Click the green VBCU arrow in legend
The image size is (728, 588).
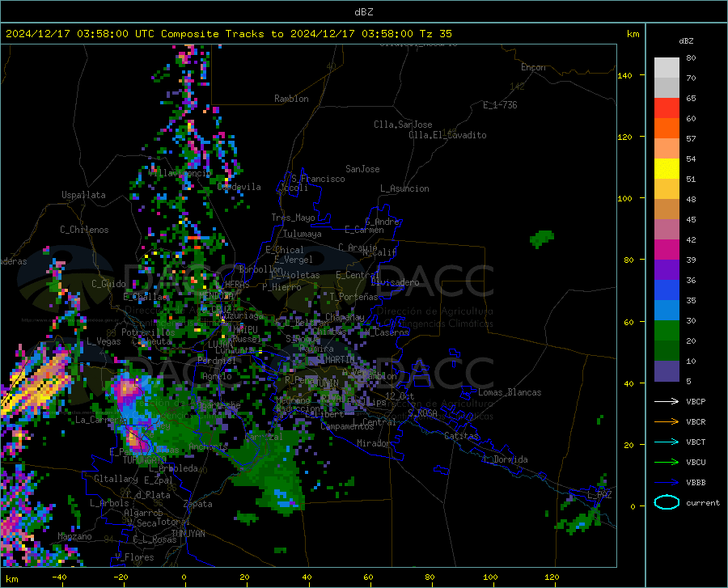pos(667,462)
